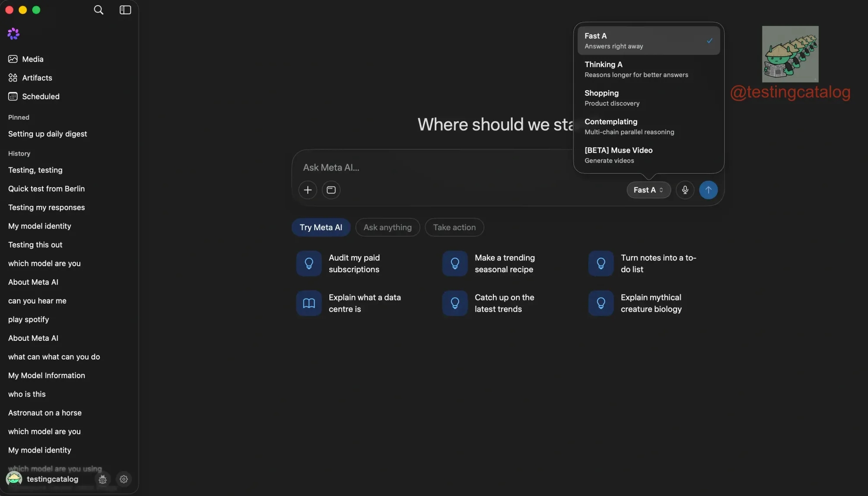This screenshot has width=868, height=496.
Task: Open pinned chat Setting up daily digest
Action: [x=48, y=134]
